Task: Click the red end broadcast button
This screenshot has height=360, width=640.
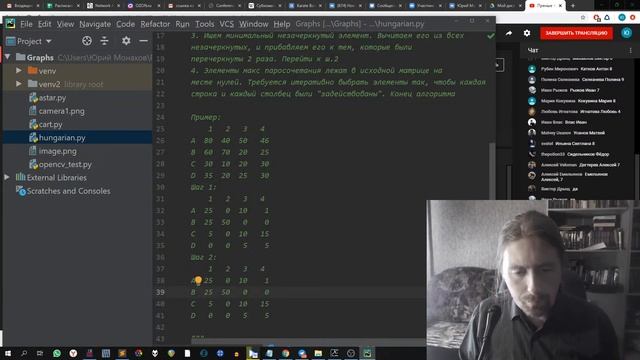Action: pos(576,33)
